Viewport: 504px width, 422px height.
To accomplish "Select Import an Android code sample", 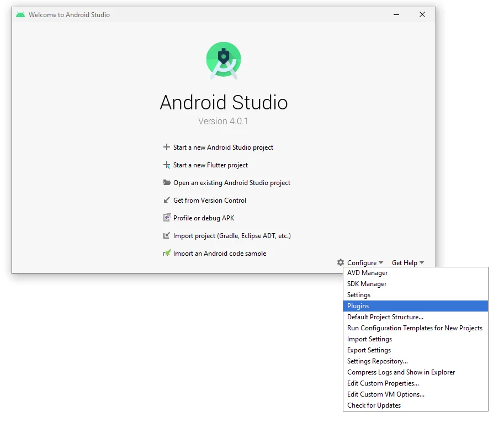I will tap(220, 253).
